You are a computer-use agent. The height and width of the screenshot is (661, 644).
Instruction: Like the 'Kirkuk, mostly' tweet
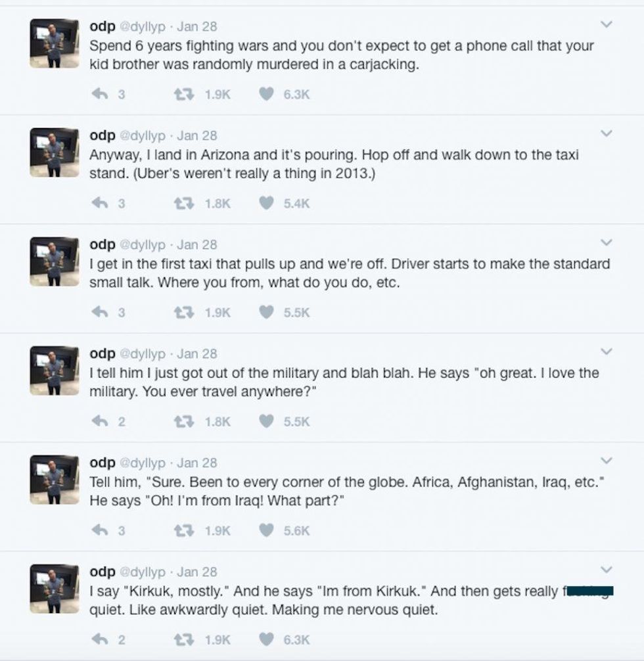pyautogui.click(x=265, y=639)
